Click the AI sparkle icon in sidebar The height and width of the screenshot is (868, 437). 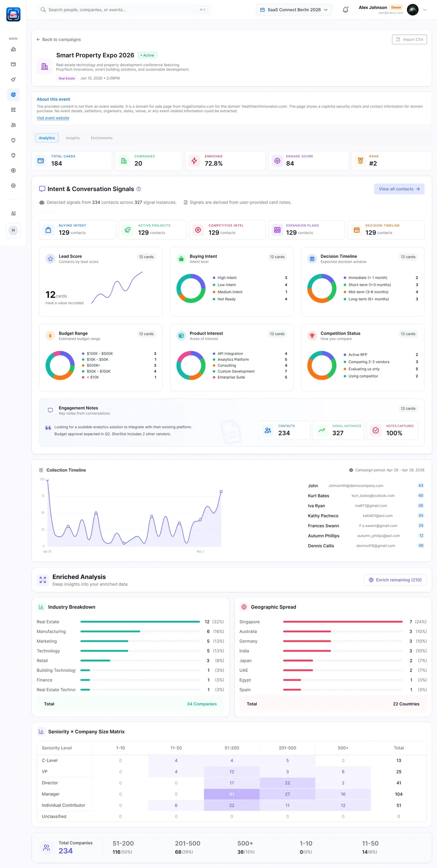13,79
